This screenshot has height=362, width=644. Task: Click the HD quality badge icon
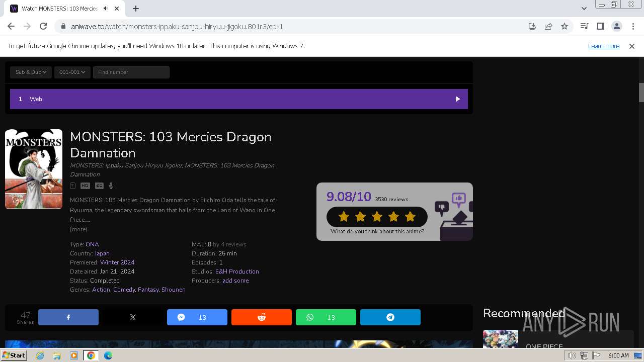pos(85,186)
